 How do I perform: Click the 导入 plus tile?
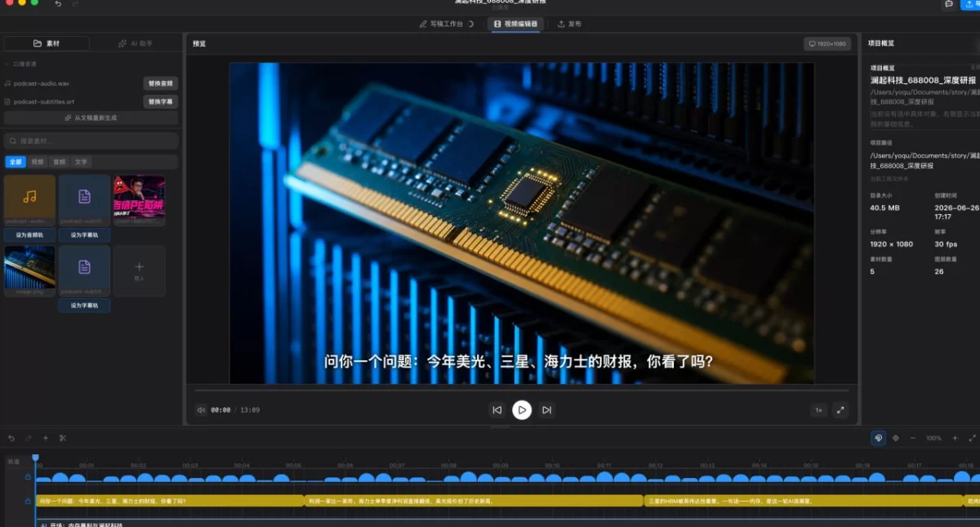point(139,270)
